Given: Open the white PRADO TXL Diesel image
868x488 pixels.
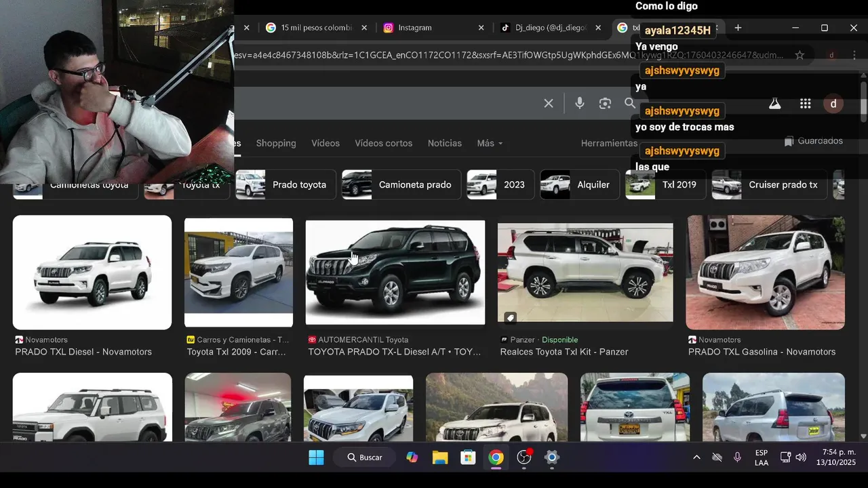Looking at the screenshot, I should pos(92,272).
